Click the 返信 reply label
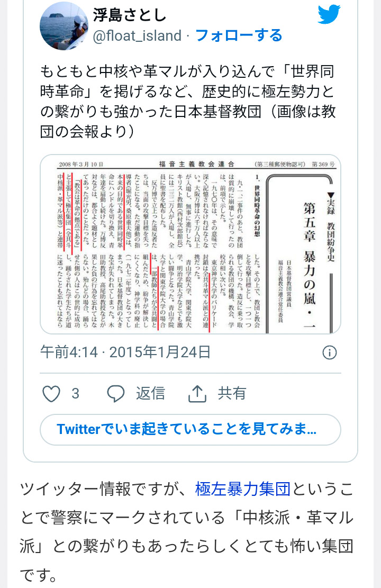The width and height of the screenshot is (381, 588). 151,393
